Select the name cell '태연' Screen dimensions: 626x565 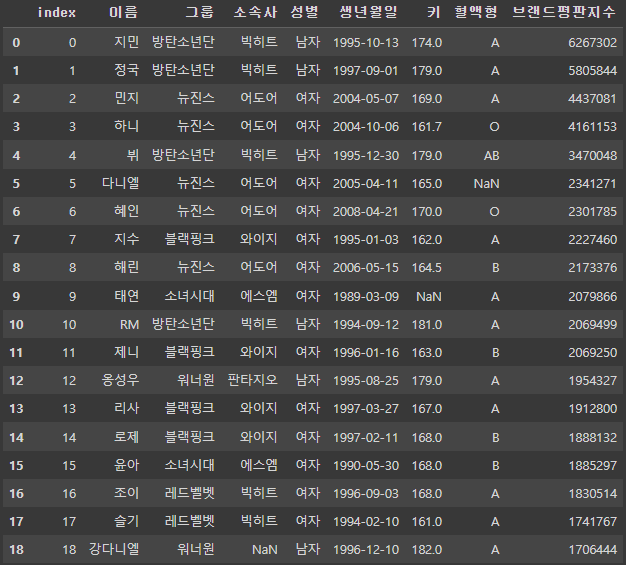[x=127, y=296]
